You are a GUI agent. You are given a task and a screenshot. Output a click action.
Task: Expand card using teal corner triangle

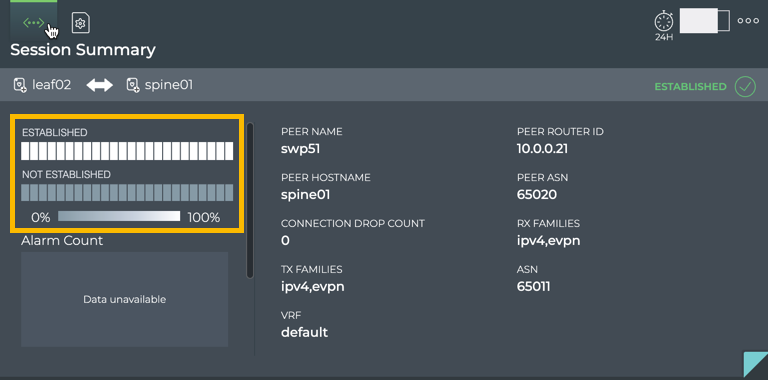(x=757, y=367)
